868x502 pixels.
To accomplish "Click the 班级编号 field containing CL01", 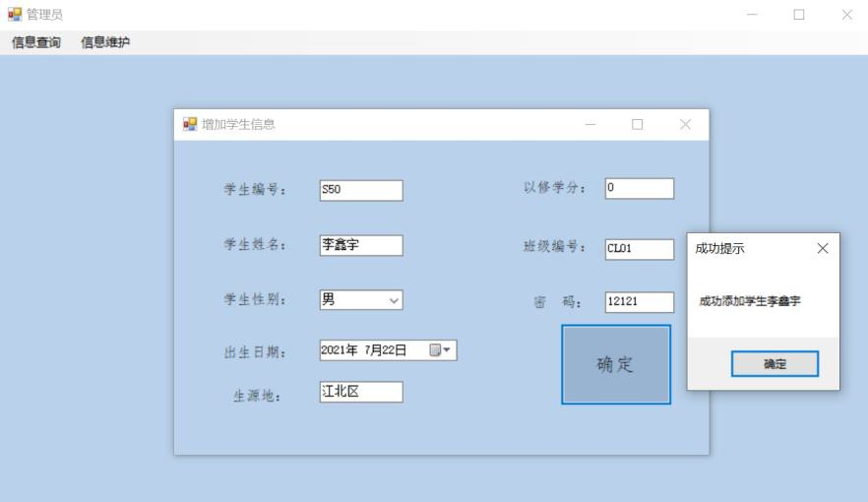I will 640,249.
